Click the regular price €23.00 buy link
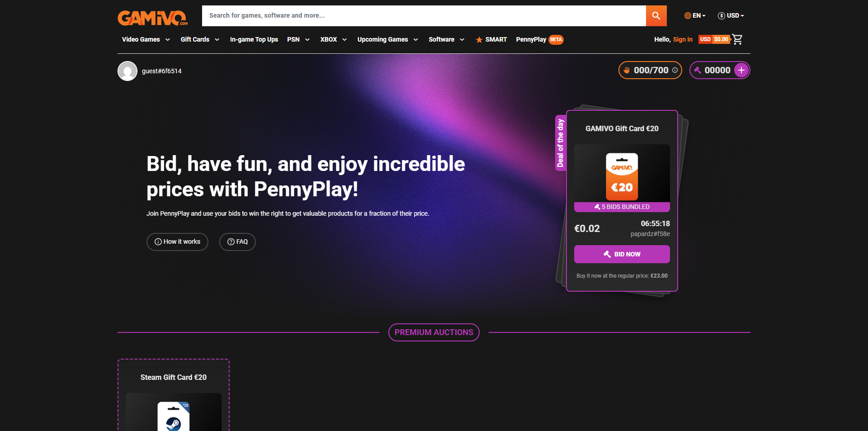The height and width of the screenshot is (431, 868). click(x=622, y=276)
